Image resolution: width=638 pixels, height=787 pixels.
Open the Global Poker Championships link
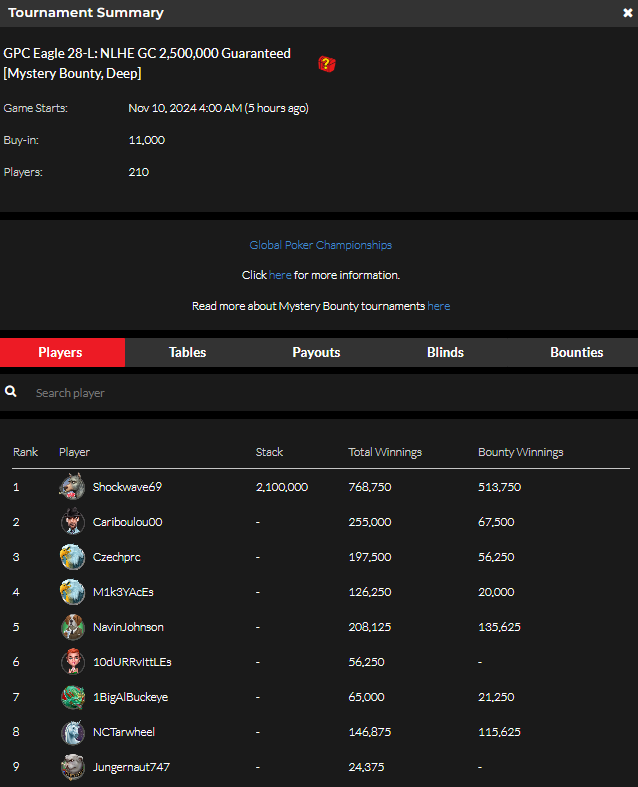321,245
